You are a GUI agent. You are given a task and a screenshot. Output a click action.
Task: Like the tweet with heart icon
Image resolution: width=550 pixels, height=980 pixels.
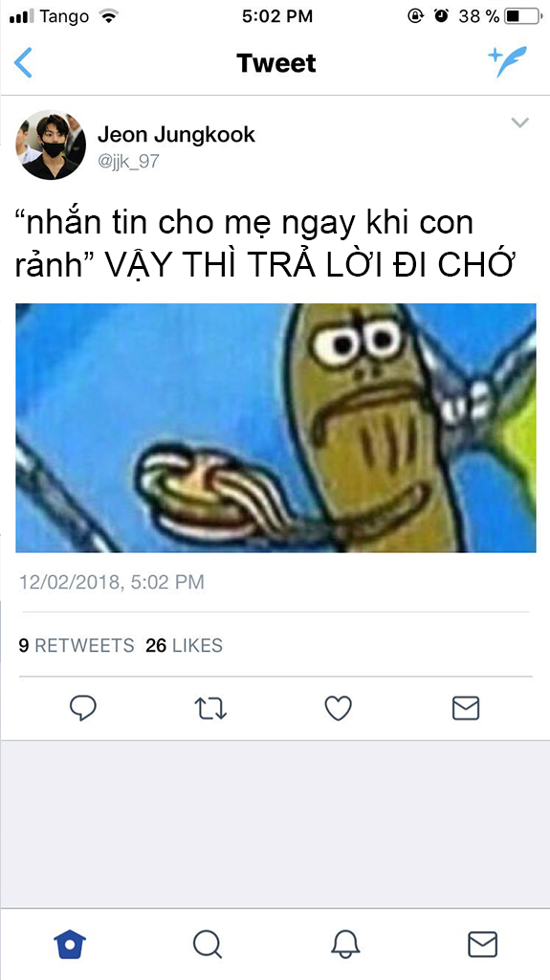click(x=338, y=708)
